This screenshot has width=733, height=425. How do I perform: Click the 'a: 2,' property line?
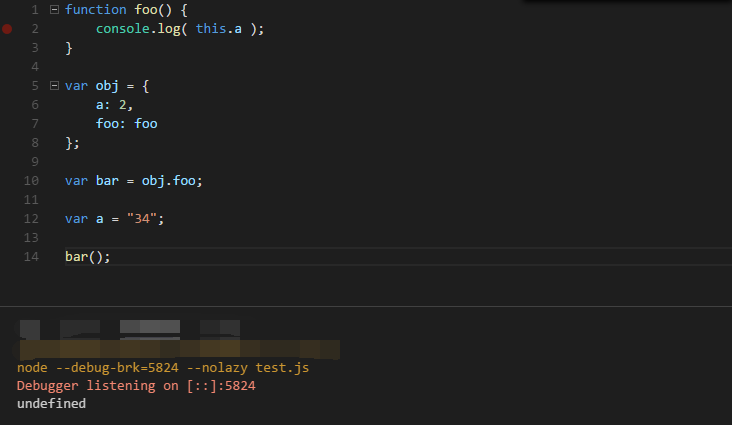coord(115,105)
